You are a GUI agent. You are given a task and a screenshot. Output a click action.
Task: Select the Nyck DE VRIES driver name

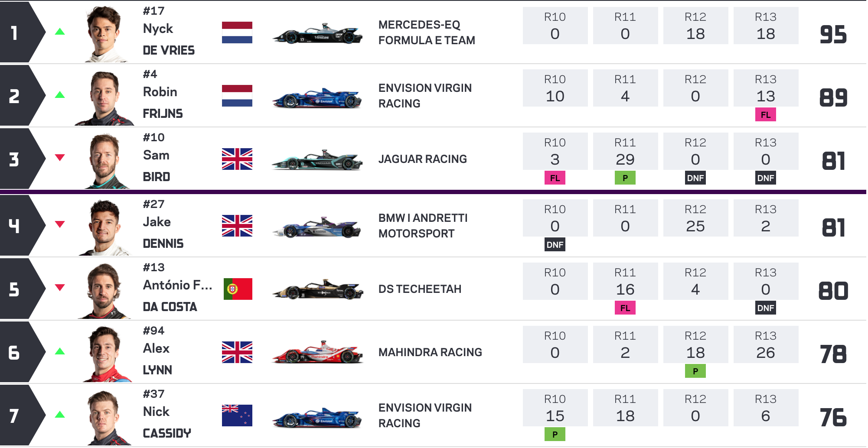point(169,39)
